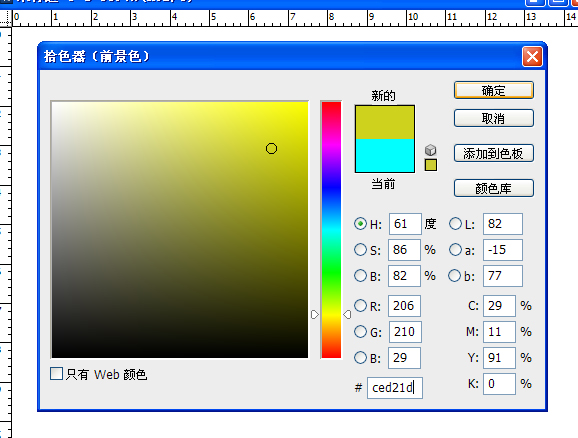Click the out-of-gamut web-safe cube icon
This screenshot has width=578, height=438.
tap(431, 150)
